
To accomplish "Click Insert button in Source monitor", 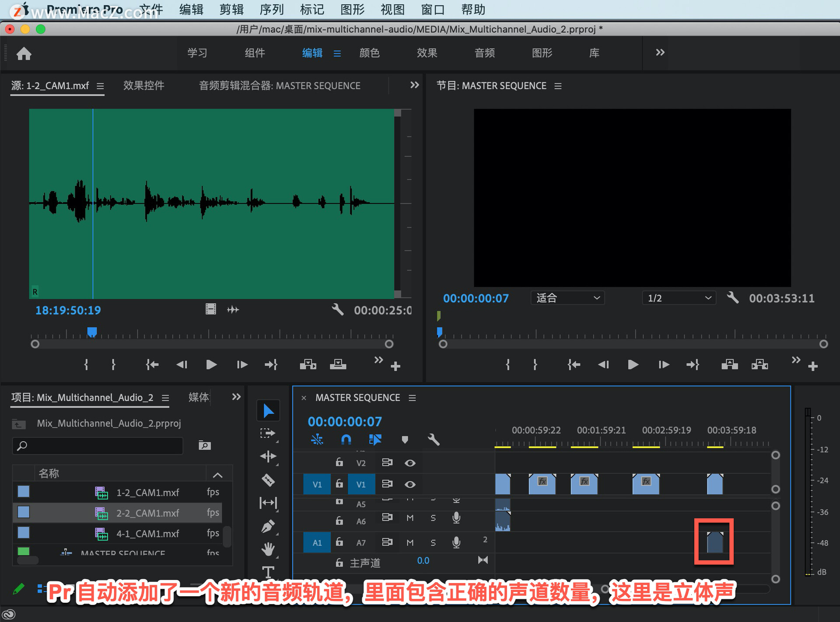I will 308,364.
